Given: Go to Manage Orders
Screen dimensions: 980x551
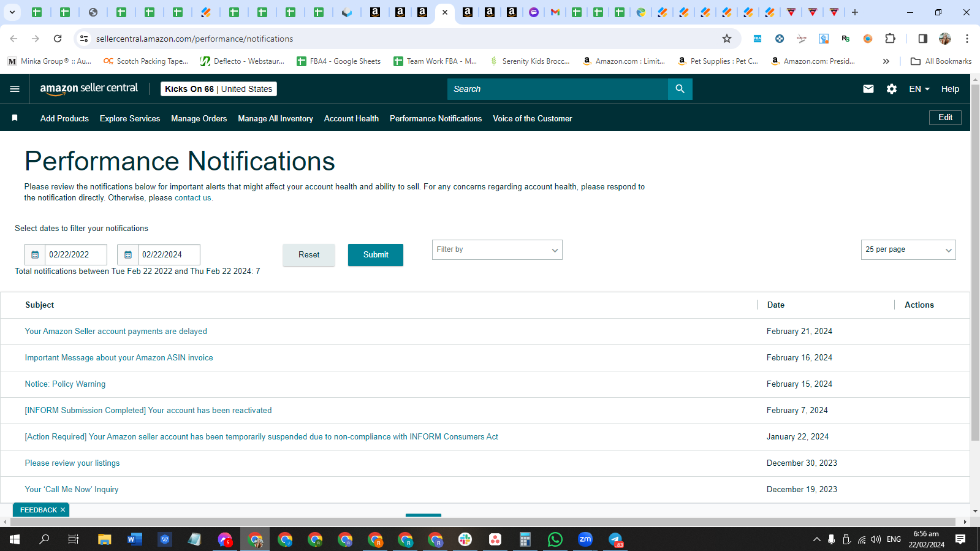Looking at the screenshot, I should pos(199,118).
